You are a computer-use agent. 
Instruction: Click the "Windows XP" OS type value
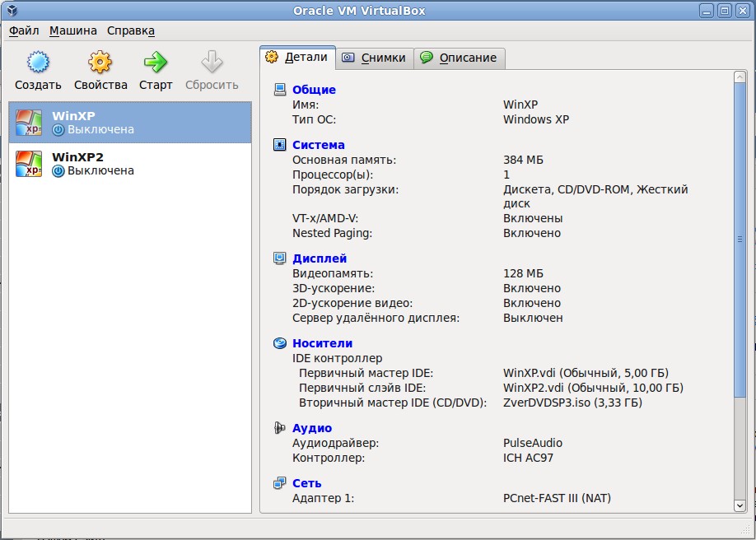(536, 119)
